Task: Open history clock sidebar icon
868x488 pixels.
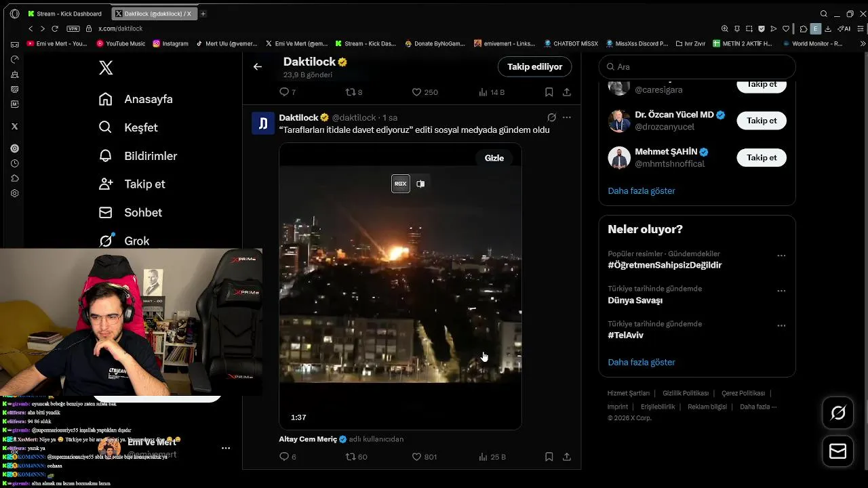Action: coord(15,163)
